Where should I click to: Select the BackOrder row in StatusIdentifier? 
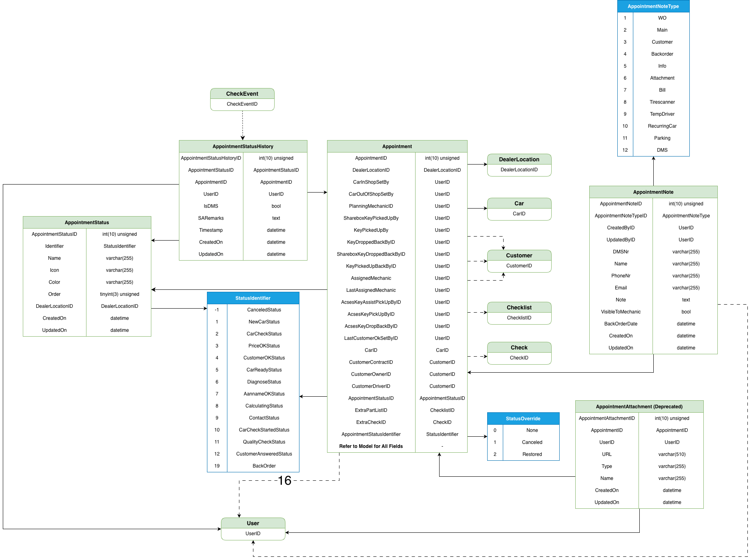pyautogui.click(x=264, y=466)
